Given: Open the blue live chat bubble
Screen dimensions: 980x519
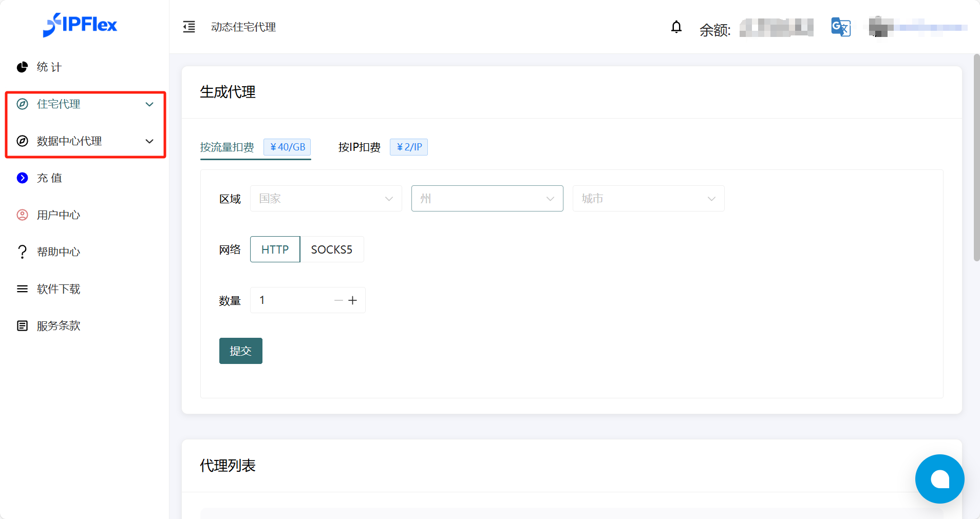Looking at the screenshot, I should point(939,478).
